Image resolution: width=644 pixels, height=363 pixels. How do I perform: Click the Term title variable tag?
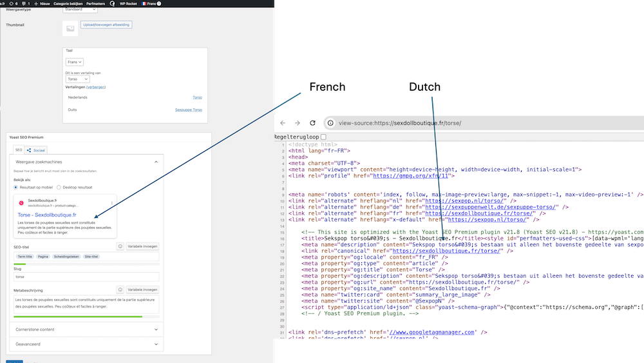point(24,257)
